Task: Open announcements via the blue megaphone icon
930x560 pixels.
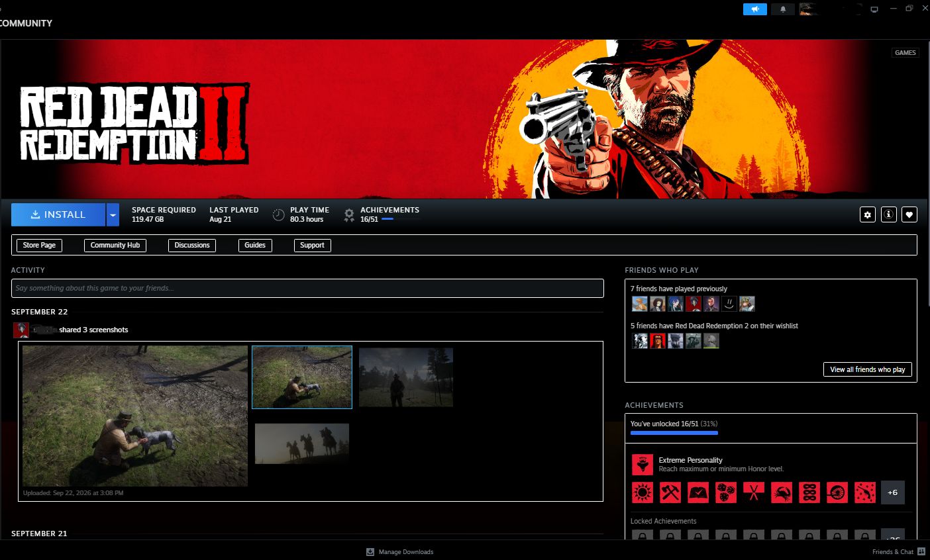Action: [x=755, y=9]
